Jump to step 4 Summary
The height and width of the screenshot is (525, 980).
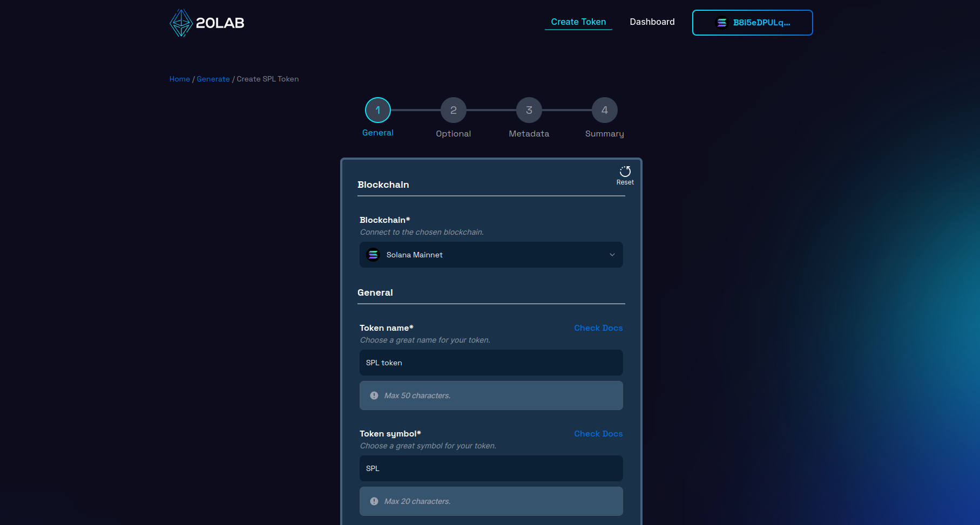tap(605, 110)
